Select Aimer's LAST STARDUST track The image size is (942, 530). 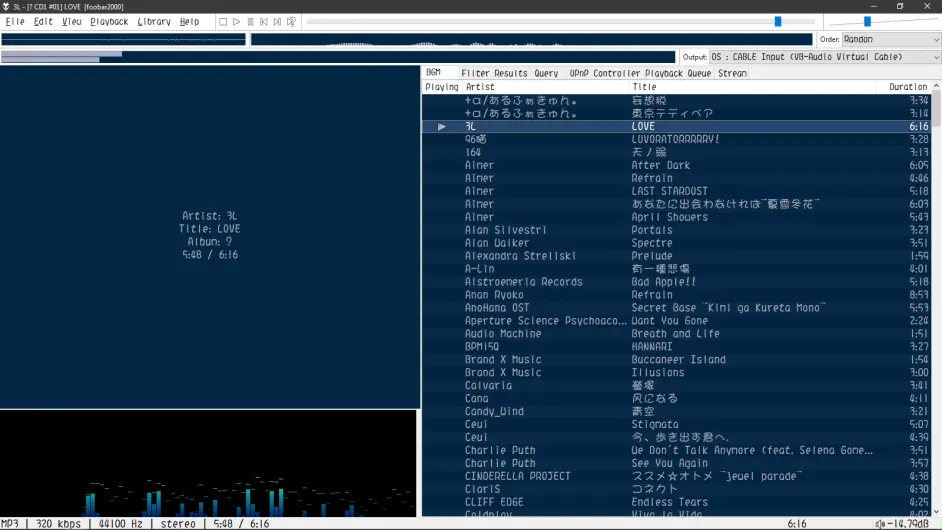click(x=676, y=191)
